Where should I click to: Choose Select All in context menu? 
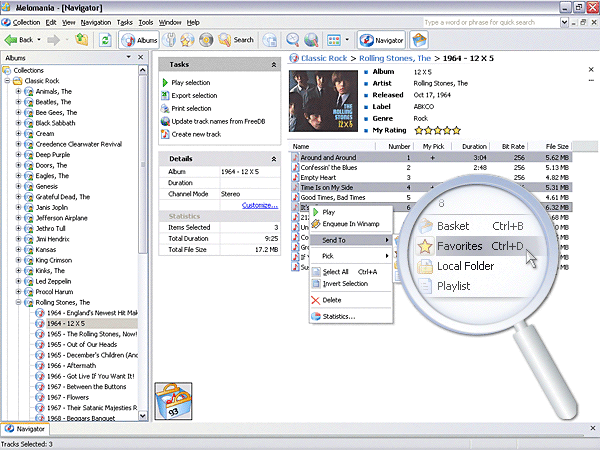[x=351, y=272]
